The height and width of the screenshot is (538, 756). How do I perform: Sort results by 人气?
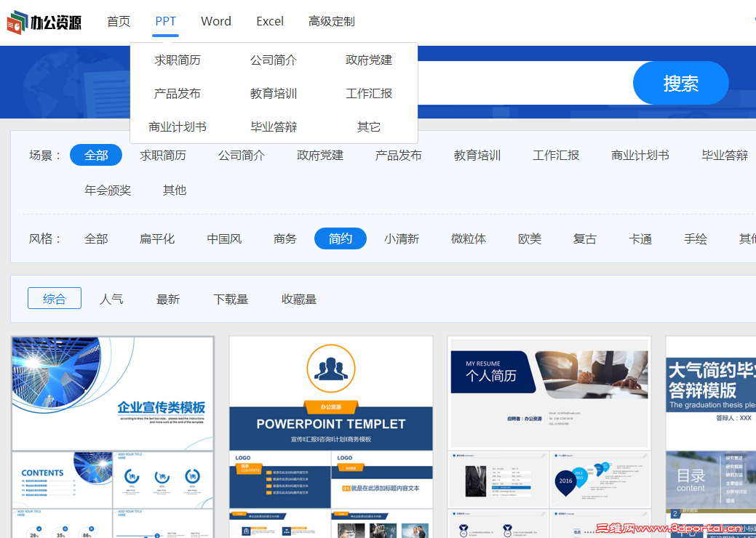click(x=111, y=299)
